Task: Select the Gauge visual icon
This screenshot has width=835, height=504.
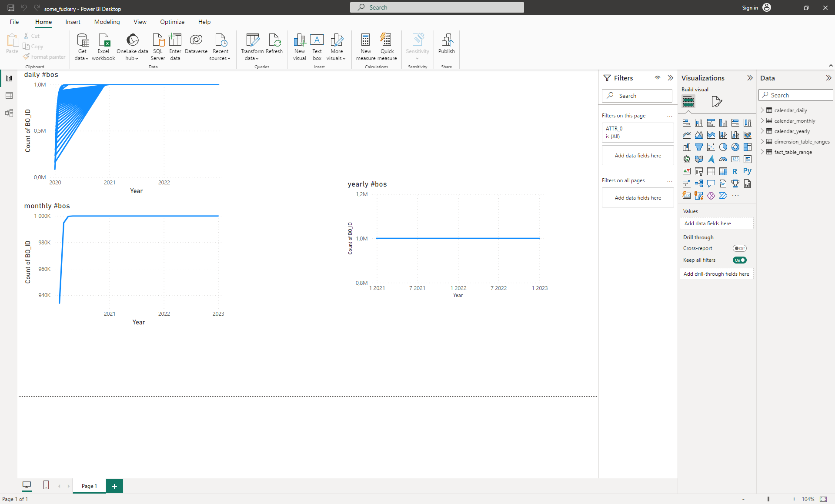Action: [723, 159]
